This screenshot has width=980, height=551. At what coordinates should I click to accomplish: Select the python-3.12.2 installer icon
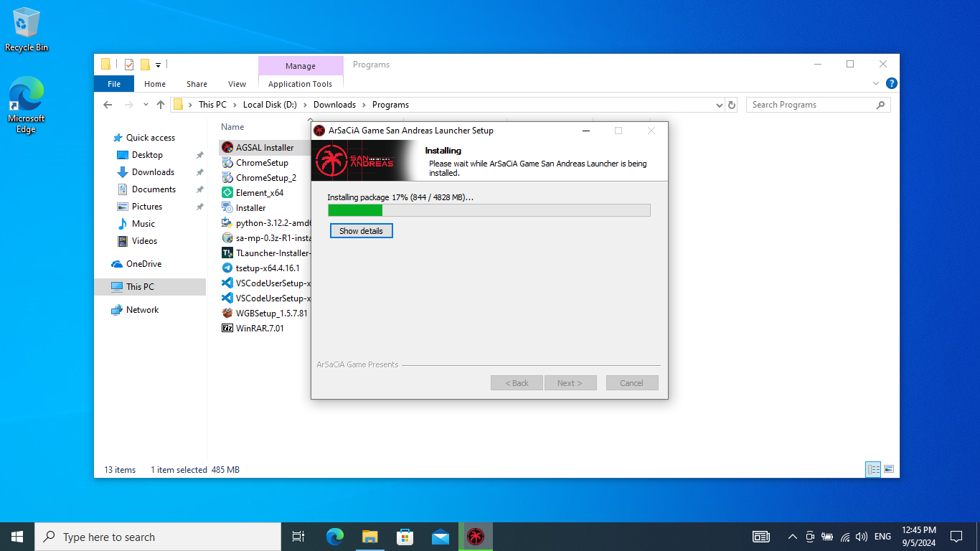coord(227,222)
